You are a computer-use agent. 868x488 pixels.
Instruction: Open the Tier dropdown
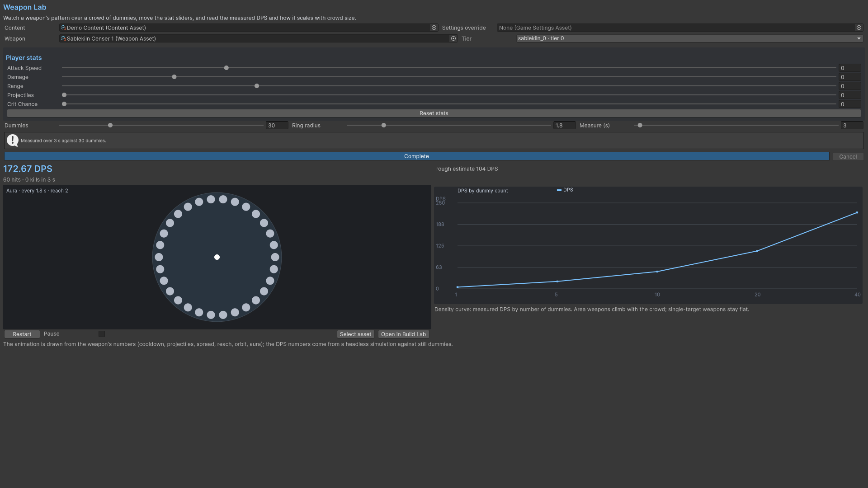click(x=689, y=38)
